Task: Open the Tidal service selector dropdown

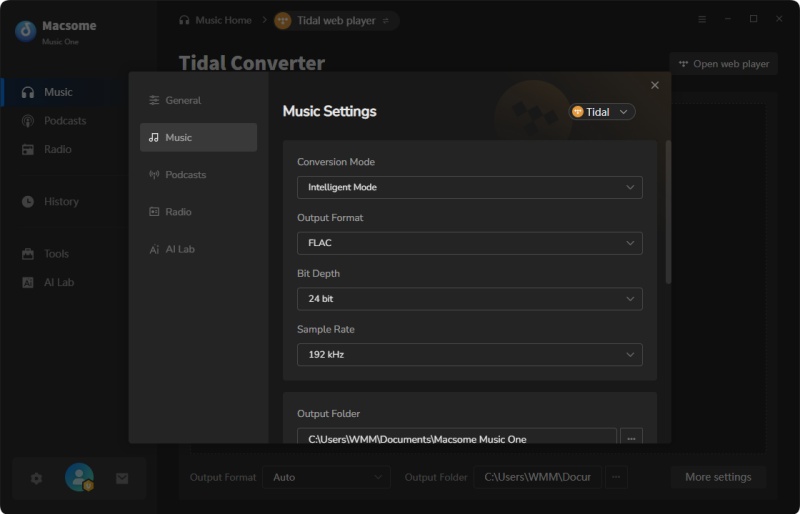Action: point(602,112)
